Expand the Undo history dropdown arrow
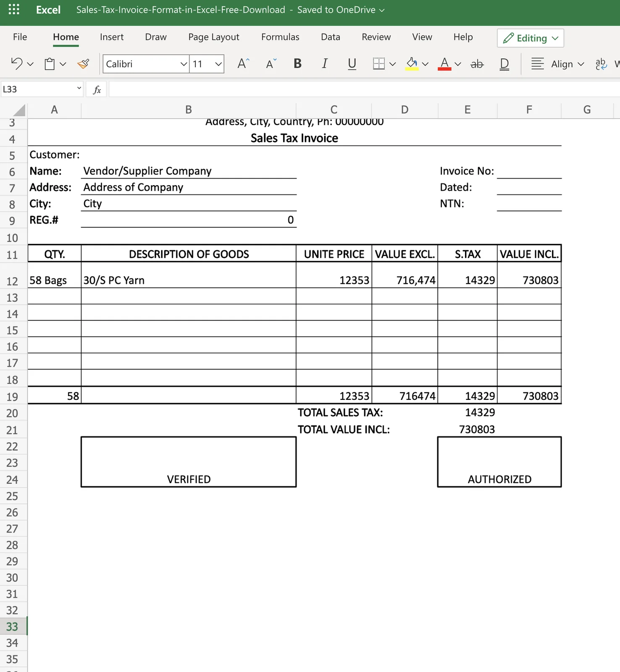The height and width of the screenshot is (672, 620). click(x=30, y=64)
